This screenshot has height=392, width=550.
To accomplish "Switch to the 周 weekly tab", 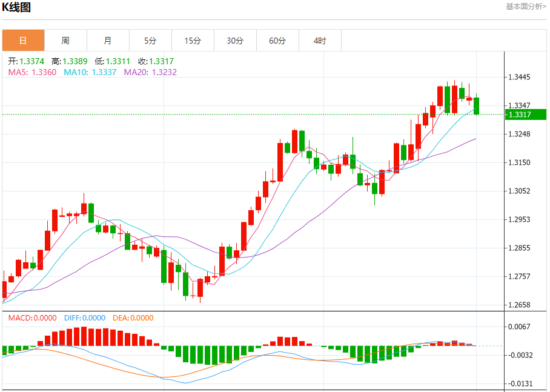I will 65,41.
